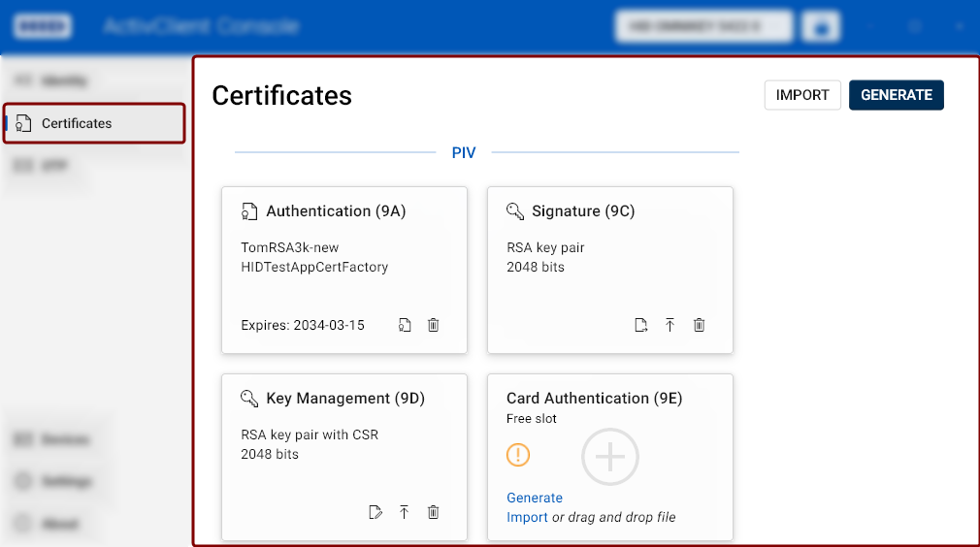Click the orange warning icon in 9E card
The height and width of the screenshot is (547, 980).
click(518, 455)
